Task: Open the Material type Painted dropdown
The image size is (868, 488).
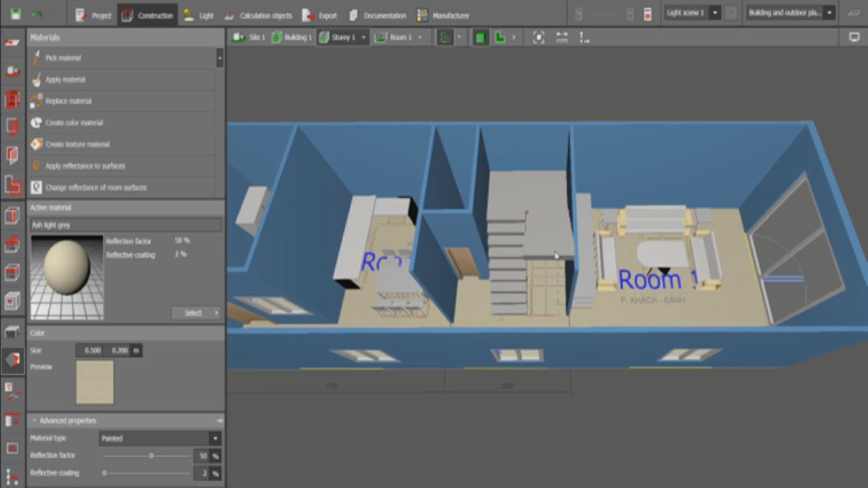Action: point(160,439)
